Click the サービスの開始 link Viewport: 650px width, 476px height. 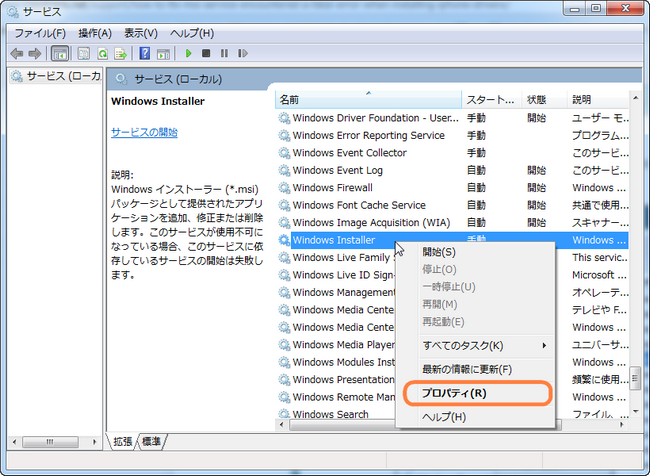[x=144, y=133]
